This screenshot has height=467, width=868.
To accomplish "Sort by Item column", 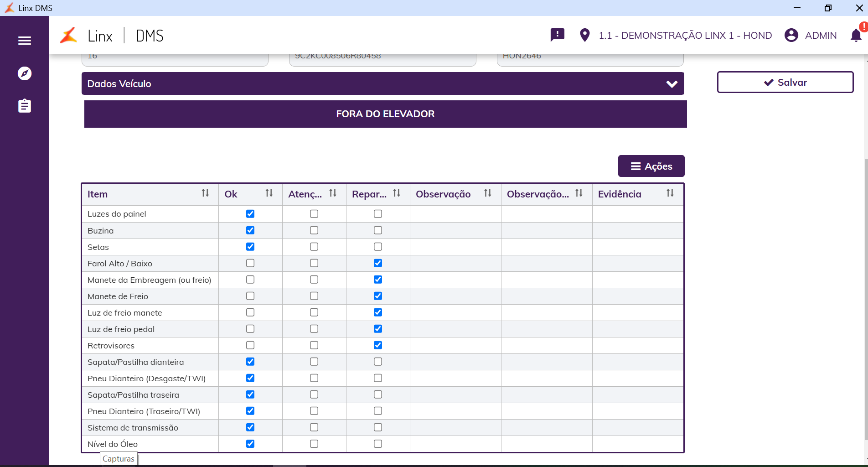I will tap(206, 193).
